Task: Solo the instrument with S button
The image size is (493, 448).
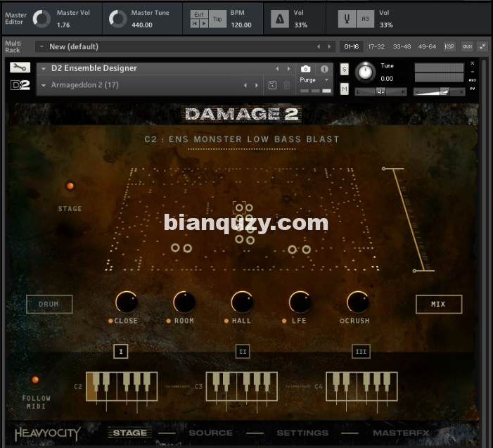Action: tap(345, 69)
